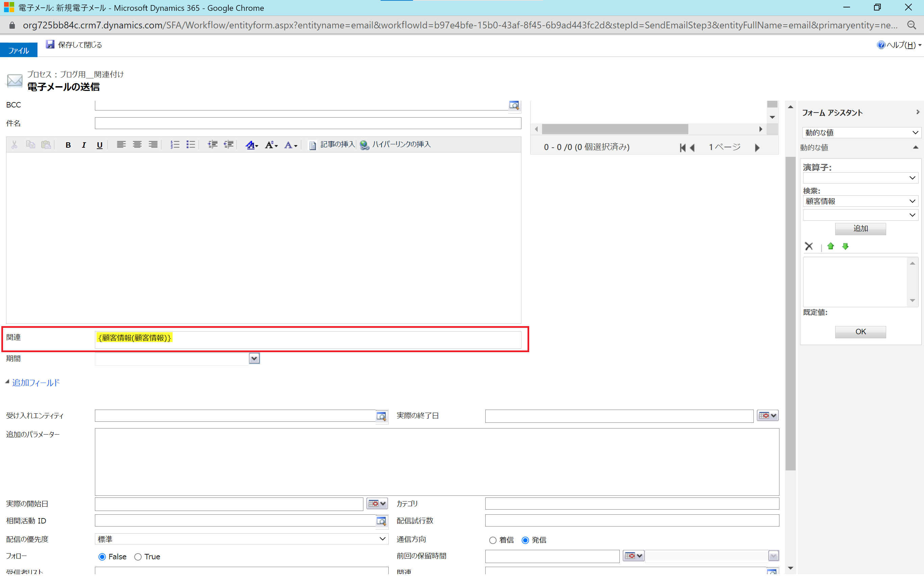
Task: Select 発信 radio button
Action: [x=525, y=540]
